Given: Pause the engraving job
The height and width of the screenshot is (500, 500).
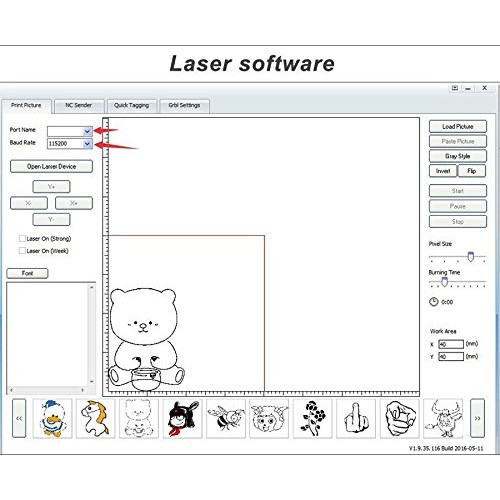Looking at the screenshot, I should (458, 206).
